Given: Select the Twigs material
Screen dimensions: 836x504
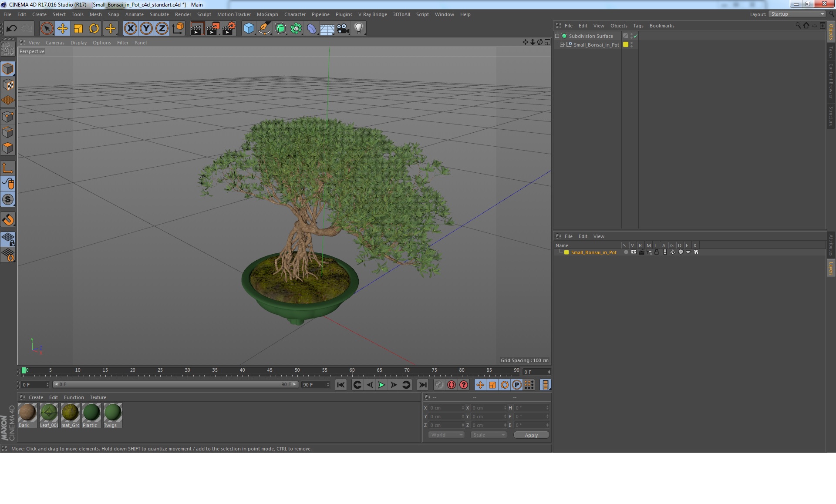Looking at the screenshot, I should 113,415.
